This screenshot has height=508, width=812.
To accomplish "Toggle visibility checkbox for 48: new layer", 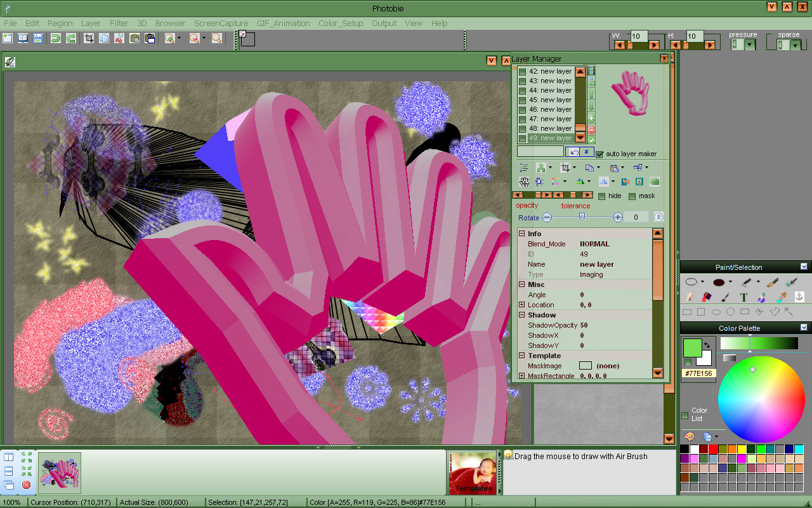I will (x=522, y=129).
